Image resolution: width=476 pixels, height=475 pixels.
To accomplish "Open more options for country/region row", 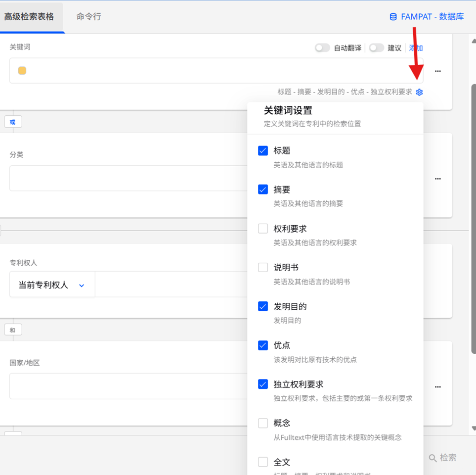I will [x=438, y=387].
